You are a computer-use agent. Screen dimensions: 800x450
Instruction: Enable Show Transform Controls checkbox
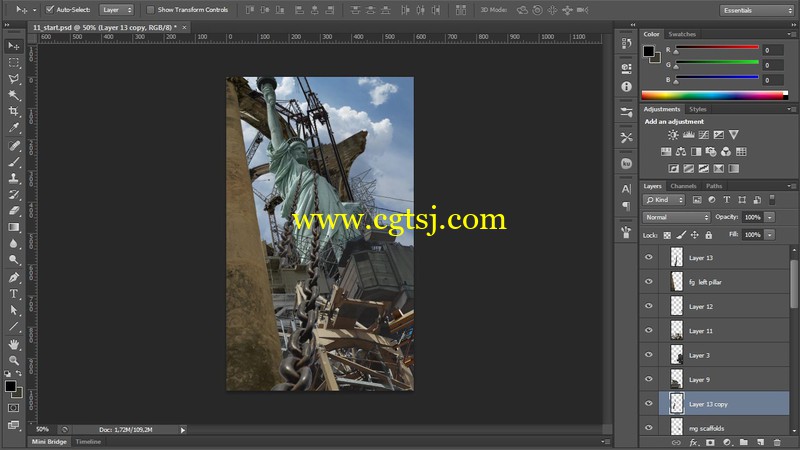click(x=151, y=10)
